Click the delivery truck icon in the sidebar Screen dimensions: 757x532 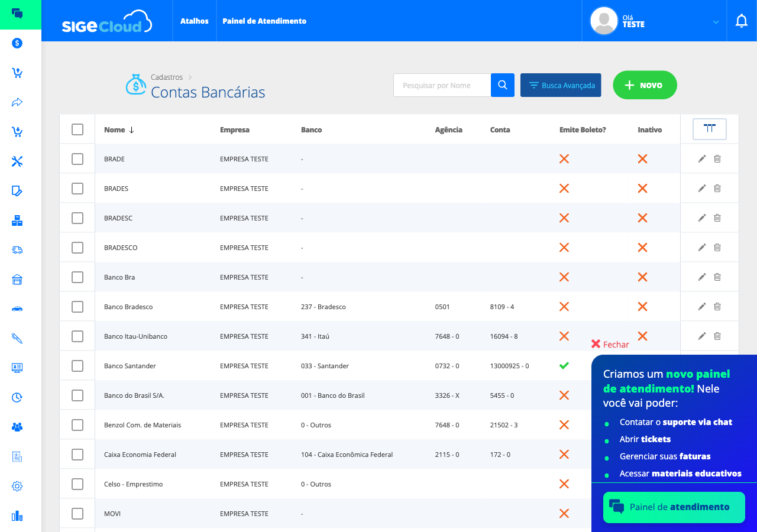pyautogui.click(x=17, y=250)
